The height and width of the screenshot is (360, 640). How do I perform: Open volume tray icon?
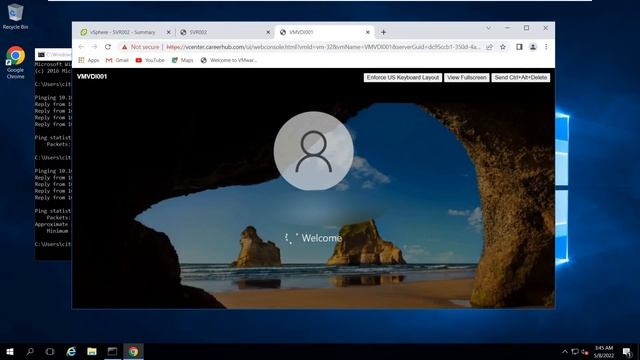tap(584, 352)
